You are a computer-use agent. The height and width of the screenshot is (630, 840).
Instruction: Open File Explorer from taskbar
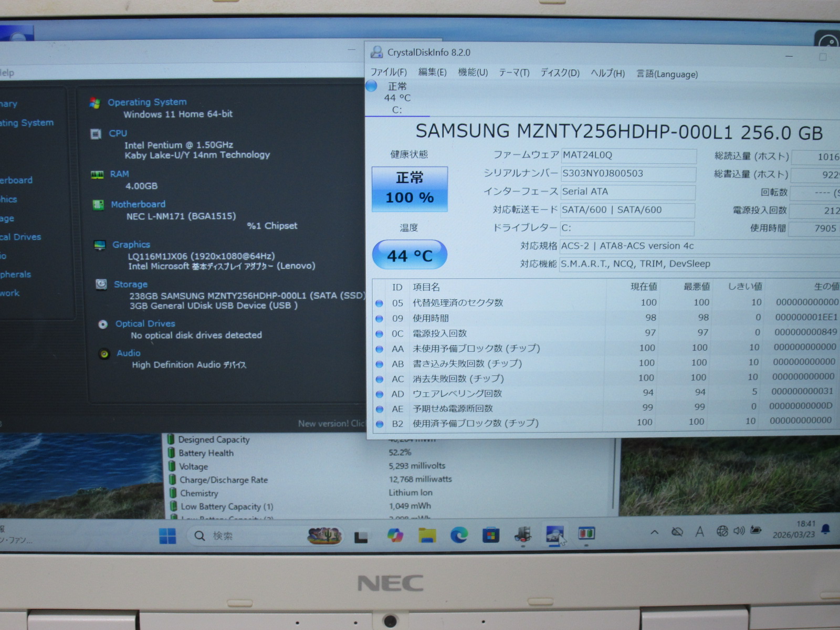(x=427, y=535)
